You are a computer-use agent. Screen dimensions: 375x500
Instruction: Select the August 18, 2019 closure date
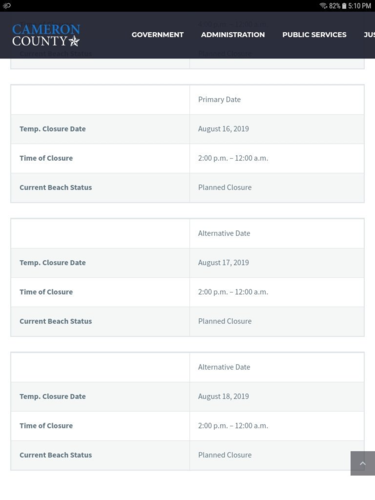(x=223, y=396)
